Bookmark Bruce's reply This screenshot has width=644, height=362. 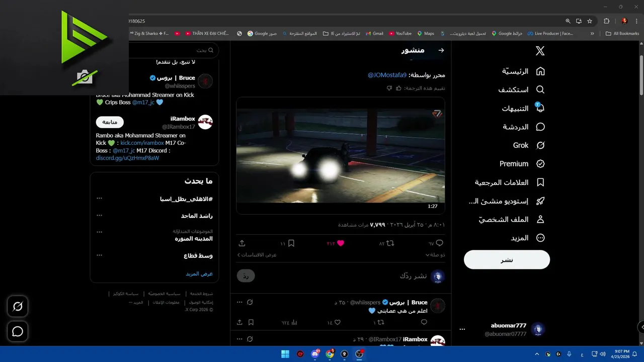coord(251,322)
